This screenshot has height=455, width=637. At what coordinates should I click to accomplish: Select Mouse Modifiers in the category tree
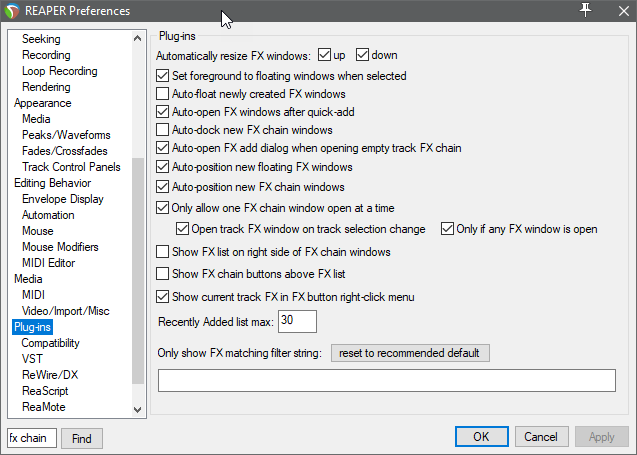tap(61, 247)
